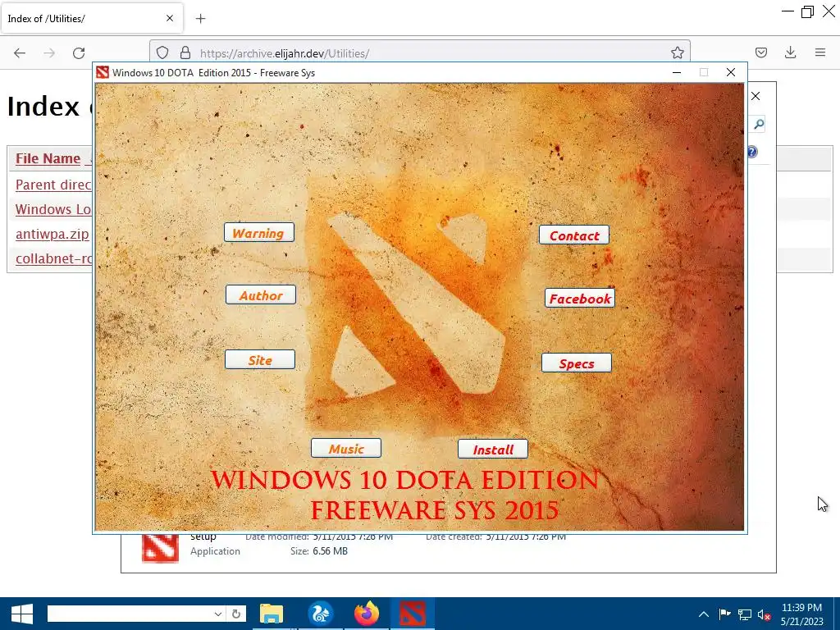Open the Firefox downloads arrow

[x=790, y=52]
